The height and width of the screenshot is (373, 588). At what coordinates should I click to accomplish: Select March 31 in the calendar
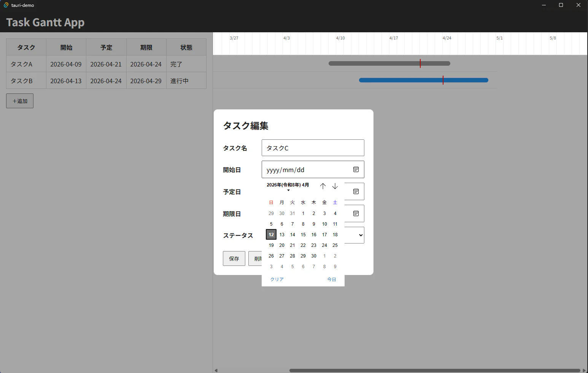[292, 213]
